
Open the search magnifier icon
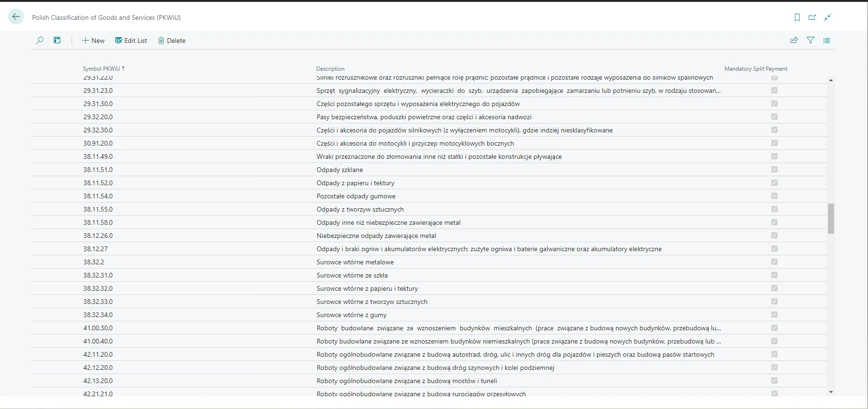40,41
